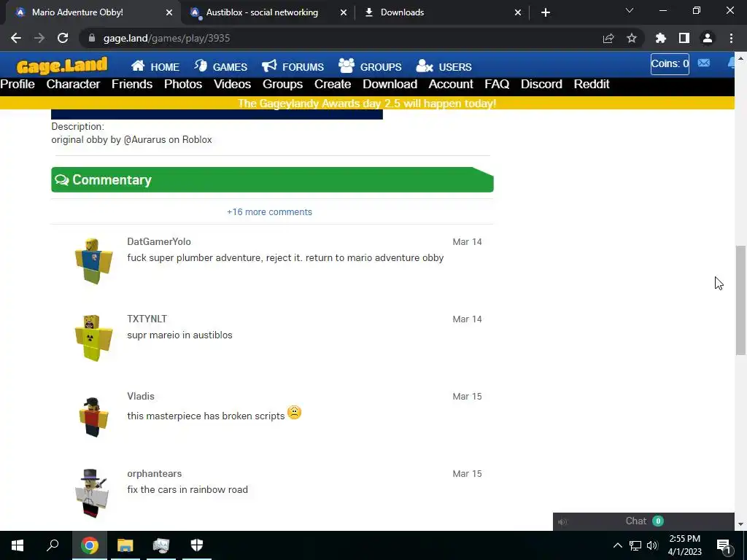Click the Commentary section header
This screenshot has width=747, height=560.
coord(272,179)
